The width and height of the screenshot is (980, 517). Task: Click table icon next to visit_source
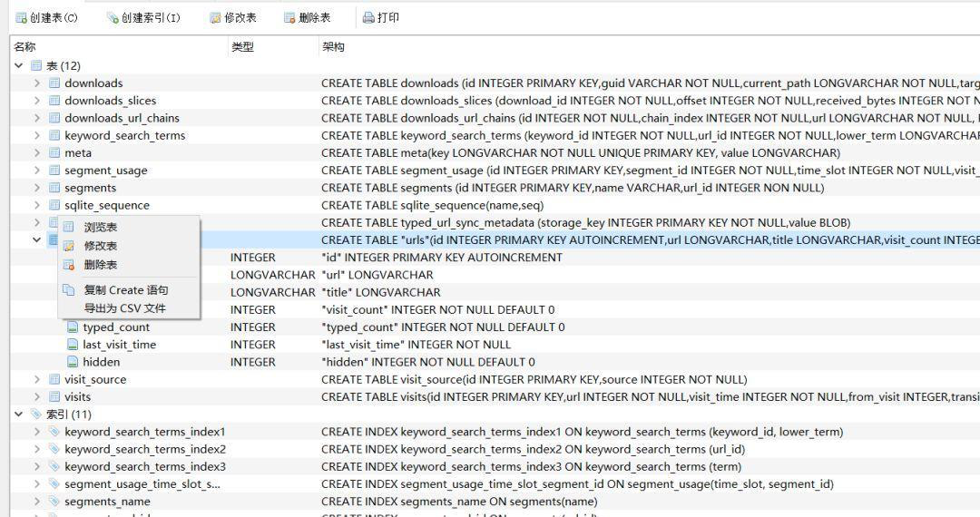click(x=54, y=380)
